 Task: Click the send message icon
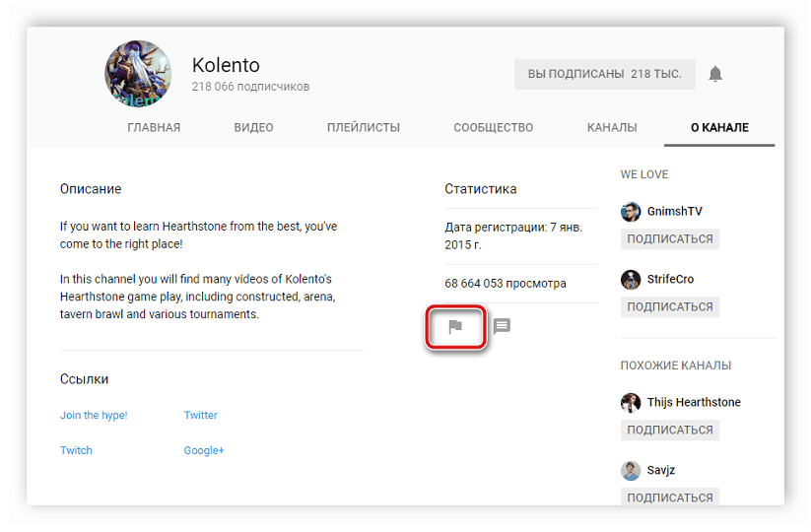pos(502,326)
